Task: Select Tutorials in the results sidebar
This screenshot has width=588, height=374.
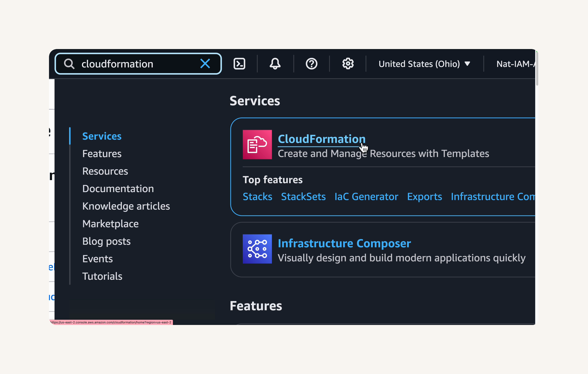Action: pos(102,276)
